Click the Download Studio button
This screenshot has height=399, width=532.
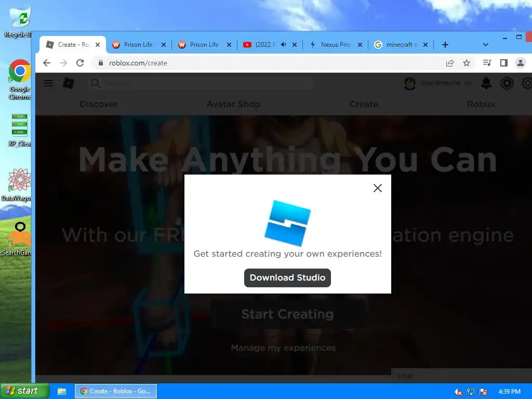click(287, 277)
